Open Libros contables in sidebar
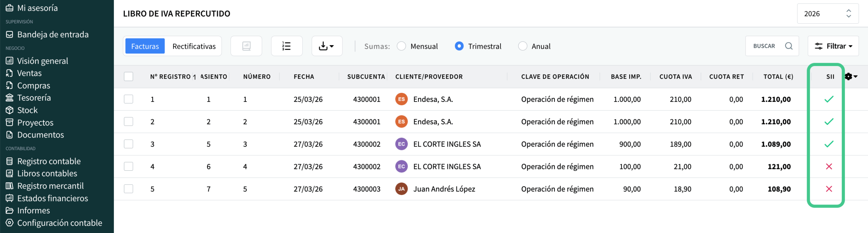 [x=47, y=173]
